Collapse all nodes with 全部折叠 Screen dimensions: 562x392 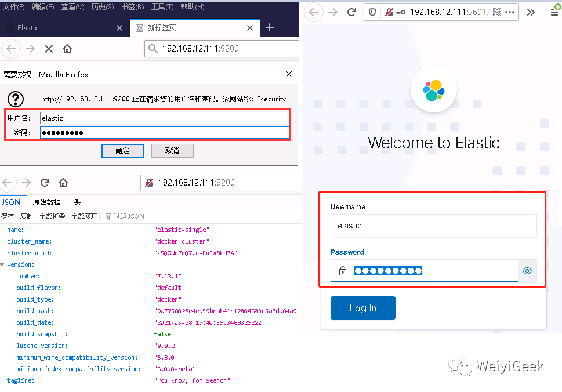point(52,216)
